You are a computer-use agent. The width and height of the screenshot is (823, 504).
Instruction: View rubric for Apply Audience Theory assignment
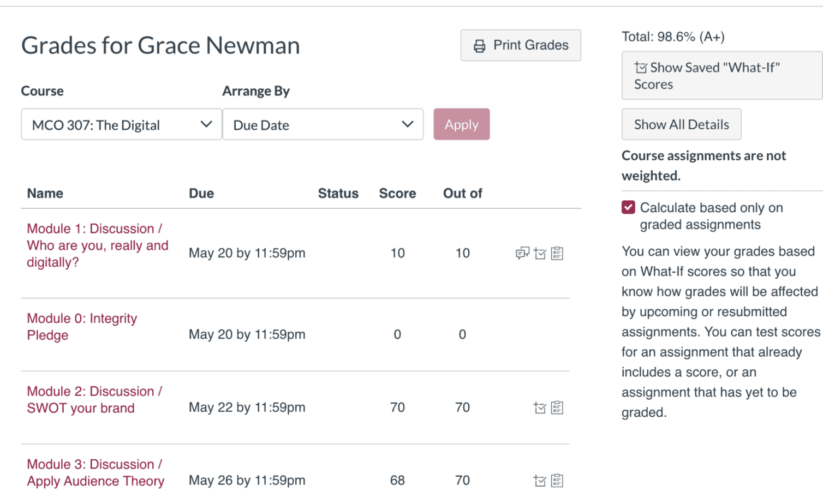557,481
